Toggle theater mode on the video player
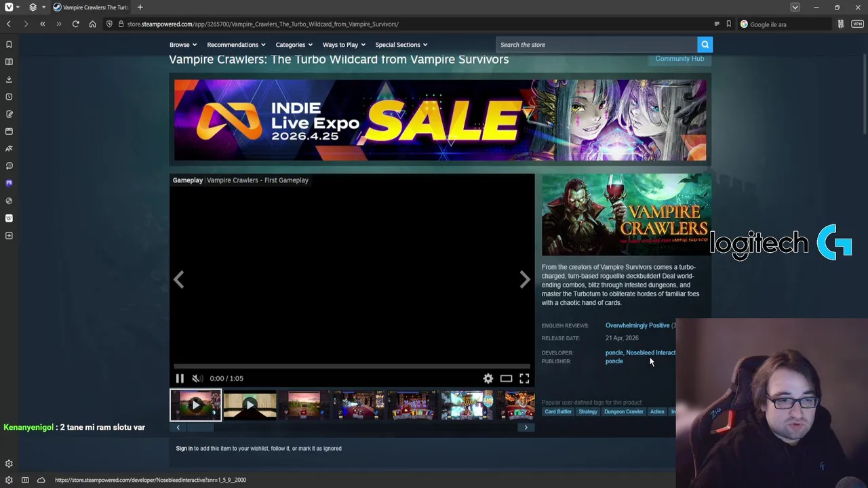The width and height of the screenshot is (868, 488). click(x=506, y=378)
